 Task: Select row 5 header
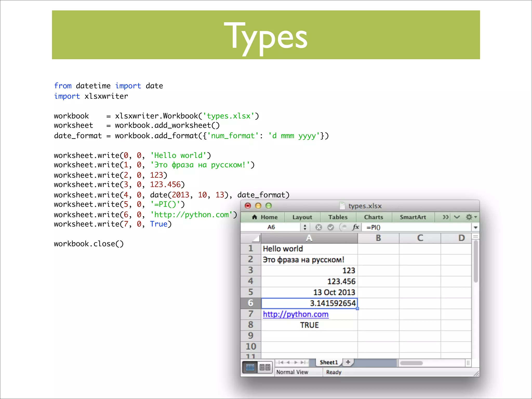251,292
